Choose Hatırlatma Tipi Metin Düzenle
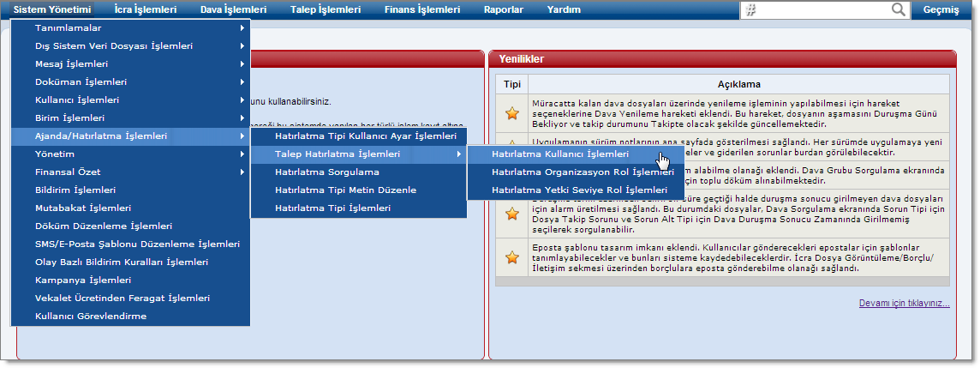 [x=359, y=190]
